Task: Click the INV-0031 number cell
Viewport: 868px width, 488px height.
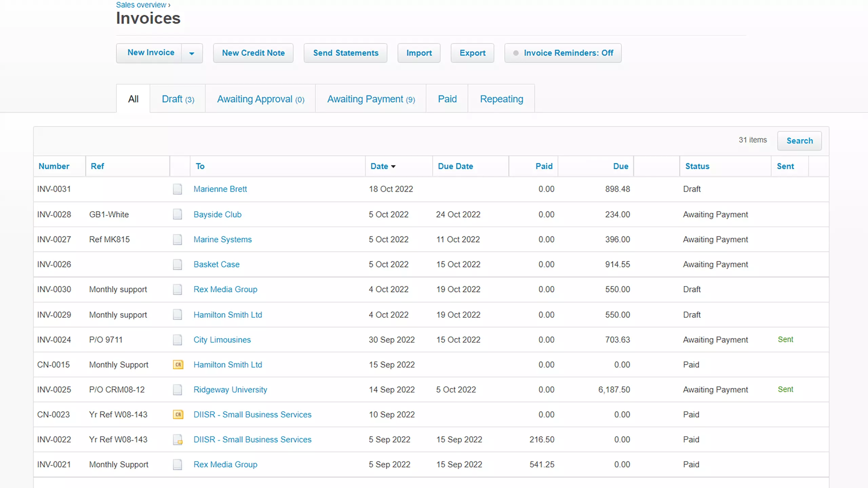Action: pos(54,189)
